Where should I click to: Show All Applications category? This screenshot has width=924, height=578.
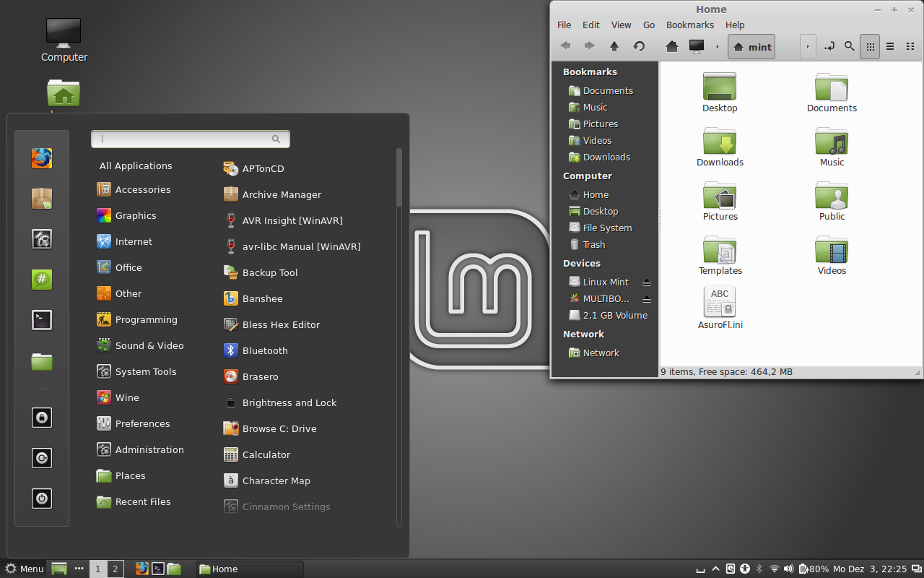(136, 165)
